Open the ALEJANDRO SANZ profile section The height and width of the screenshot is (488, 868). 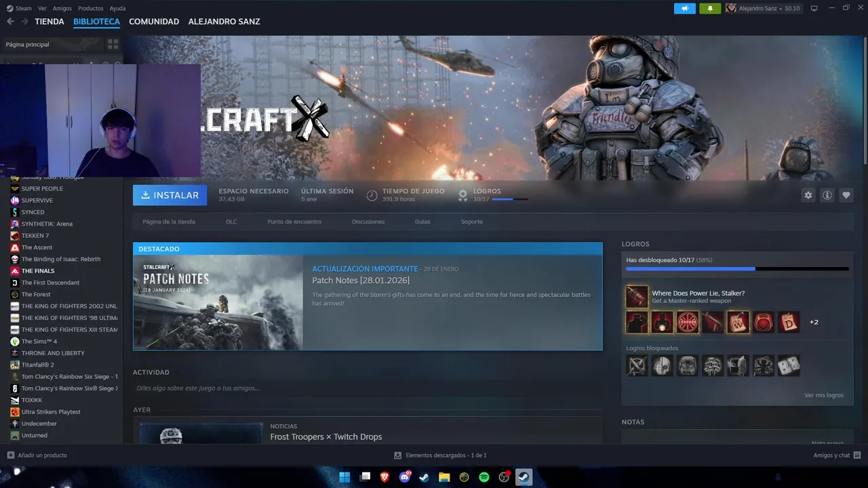224,22
